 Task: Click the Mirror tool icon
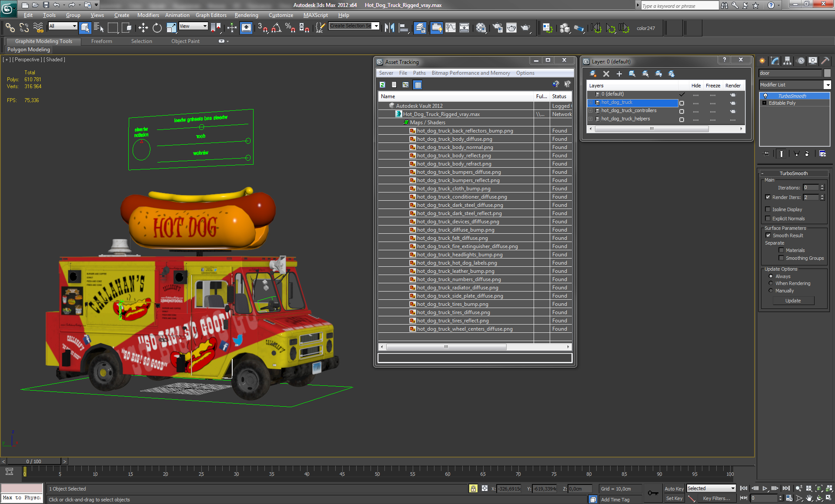click(389, 28)
